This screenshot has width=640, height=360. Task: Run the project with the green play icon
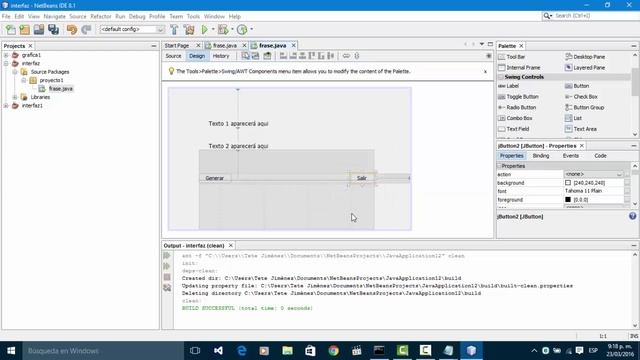point(204,29)
